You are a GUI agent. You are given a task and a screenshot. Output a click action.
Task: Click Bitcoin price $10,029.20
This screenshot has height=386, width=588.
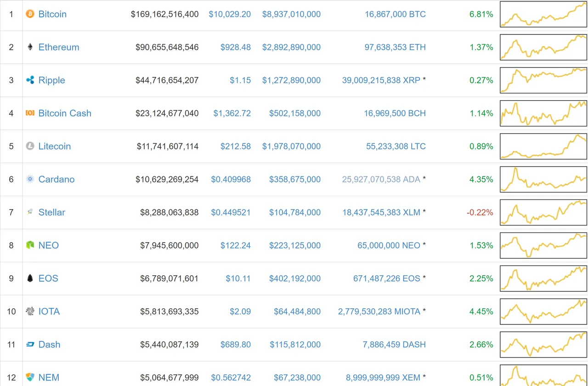coord(230,14)
